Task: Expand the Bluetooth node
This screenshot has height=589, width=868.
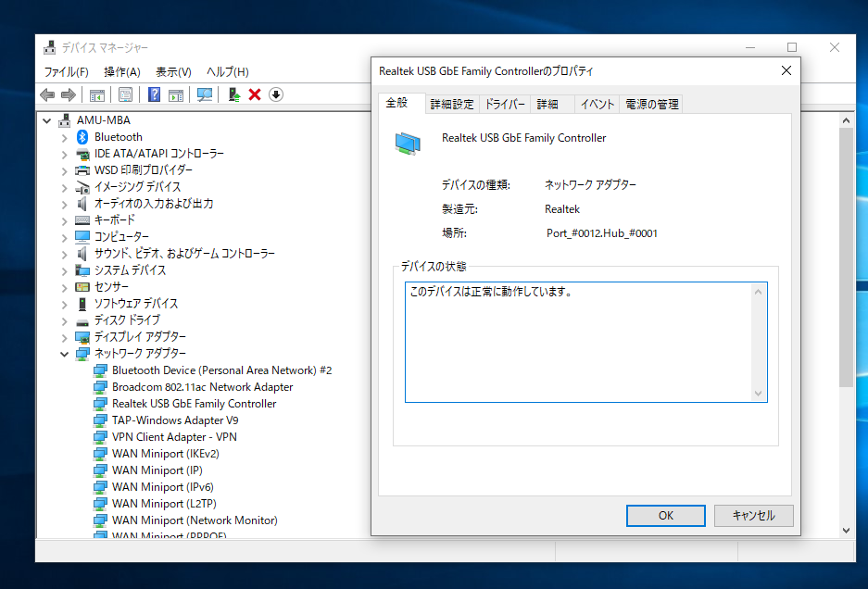Action: pos(64,137)
